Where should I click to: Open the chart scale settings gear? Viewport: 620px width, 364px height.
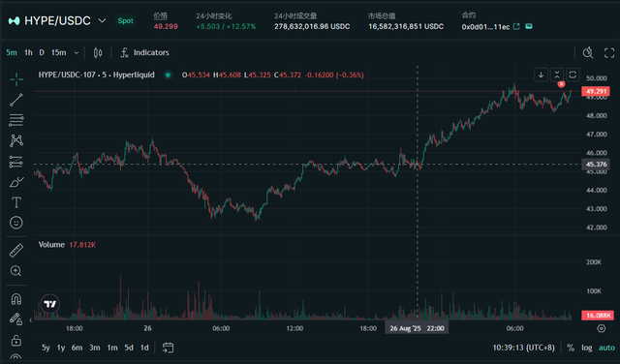click(602, 328)
